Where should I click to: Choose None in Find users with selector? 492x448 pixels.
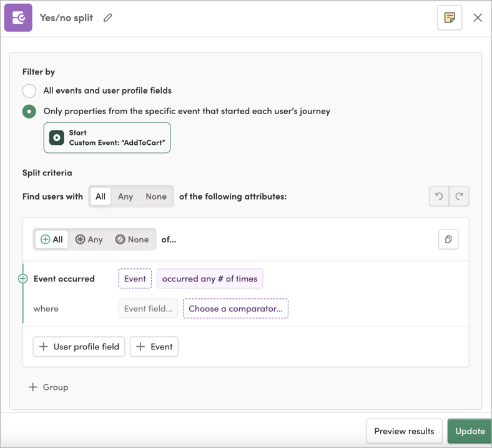tap(156, 197)
